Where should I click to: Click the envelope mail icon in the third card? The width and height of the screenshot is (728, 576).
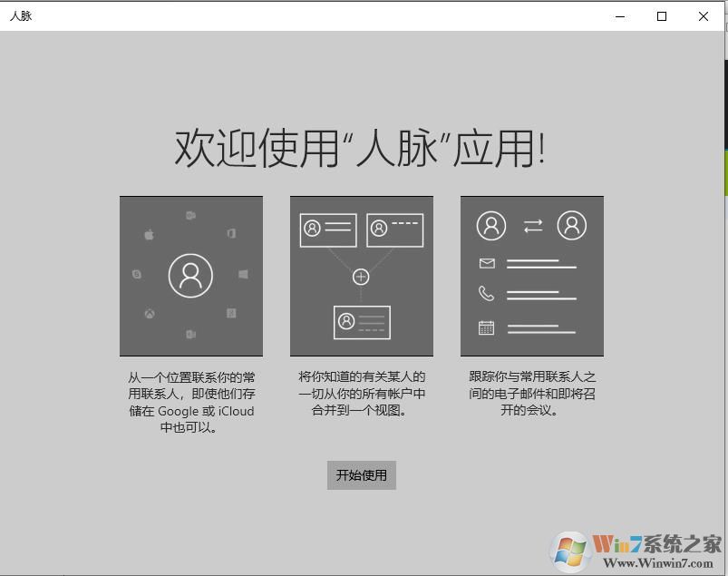click(487, 264)
